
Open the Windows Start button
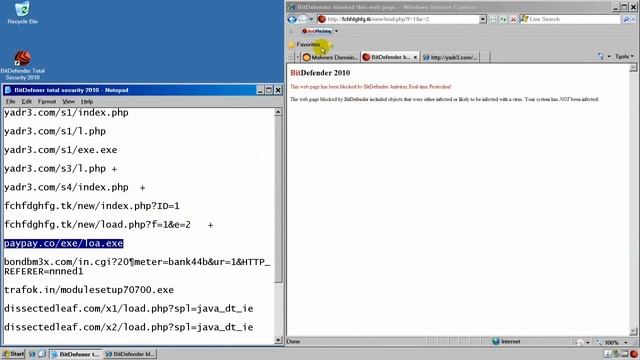point(13,353)
